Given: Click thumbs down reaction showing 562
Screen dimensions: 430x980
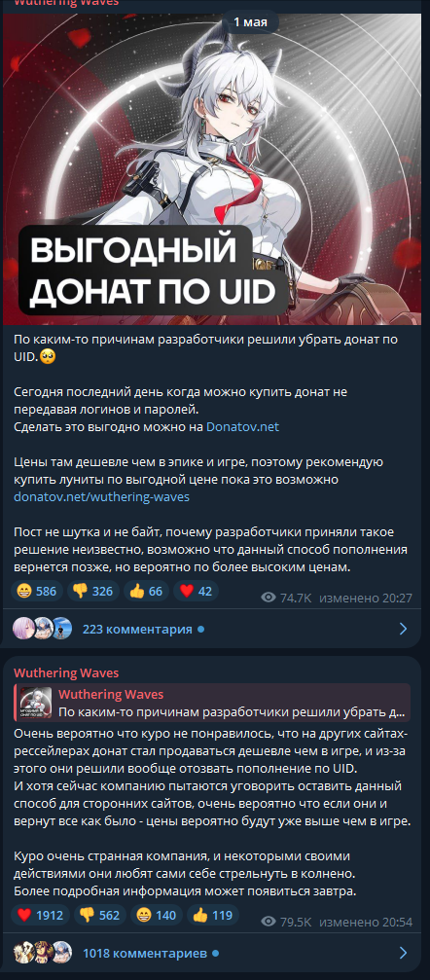Looking at the screenshot, I should pos(100,915).
